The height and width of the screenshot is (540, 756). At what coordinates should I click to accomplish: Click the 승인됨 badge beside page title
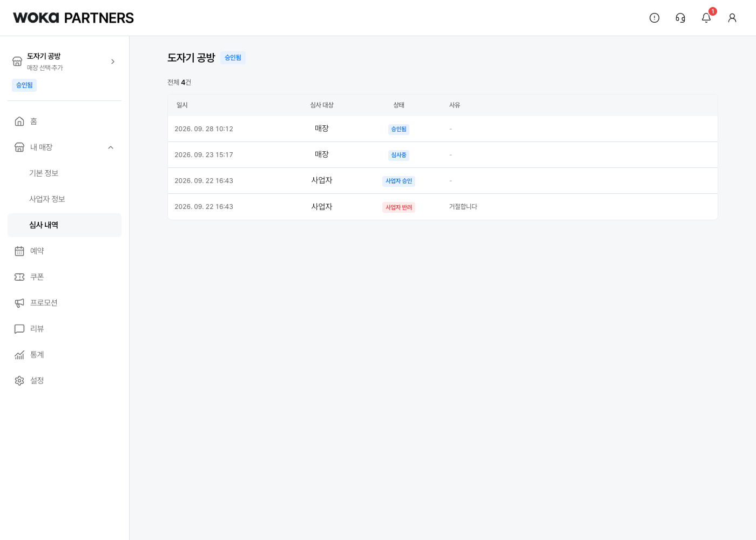pyautogui.click(x=233, y=58)
